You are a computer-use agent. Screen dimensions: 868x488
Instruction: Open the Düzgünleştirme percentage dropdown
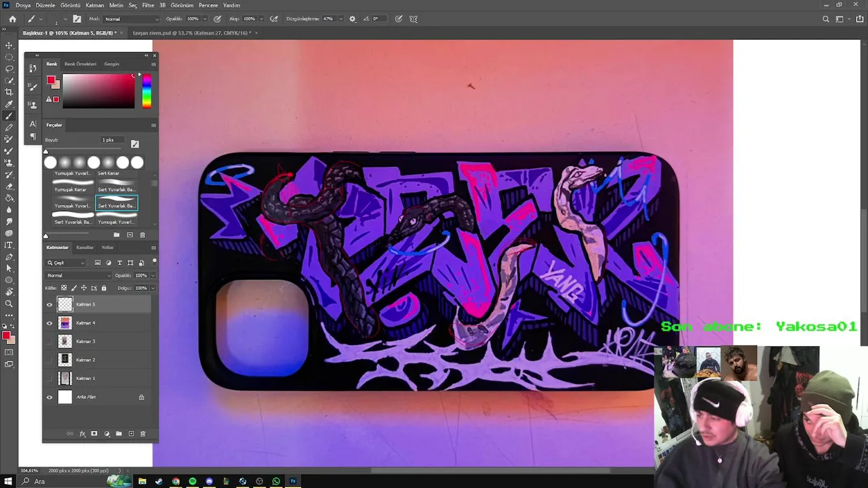coord(340,19)
